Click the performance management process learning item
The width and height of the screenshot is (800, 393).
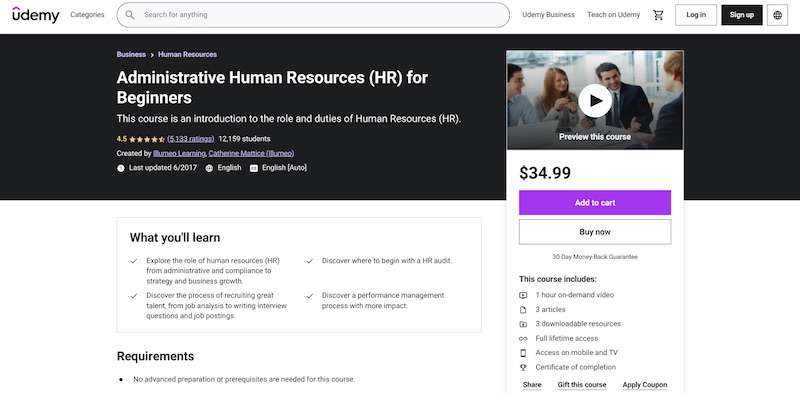[x=383, y=301]
